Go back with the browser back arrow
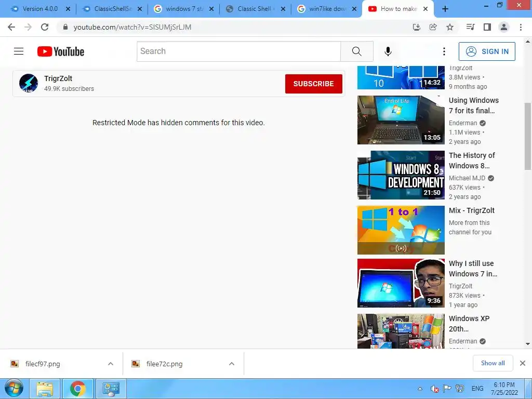This screenshot has height=399, width=532. (11, 27)
